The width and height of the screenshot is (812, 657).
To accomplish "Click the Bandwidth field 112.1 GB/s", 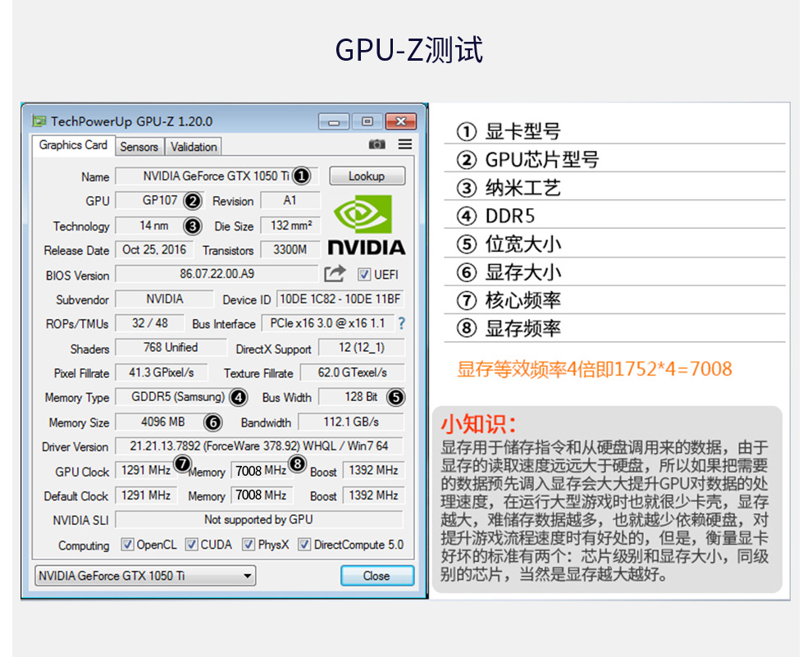I will coord(351,422).
